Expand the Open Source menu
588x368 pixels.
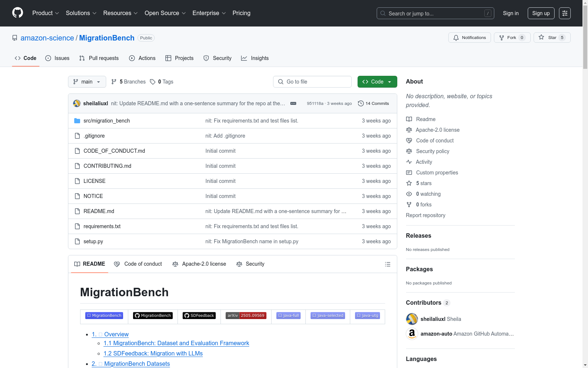coord(165,13)
